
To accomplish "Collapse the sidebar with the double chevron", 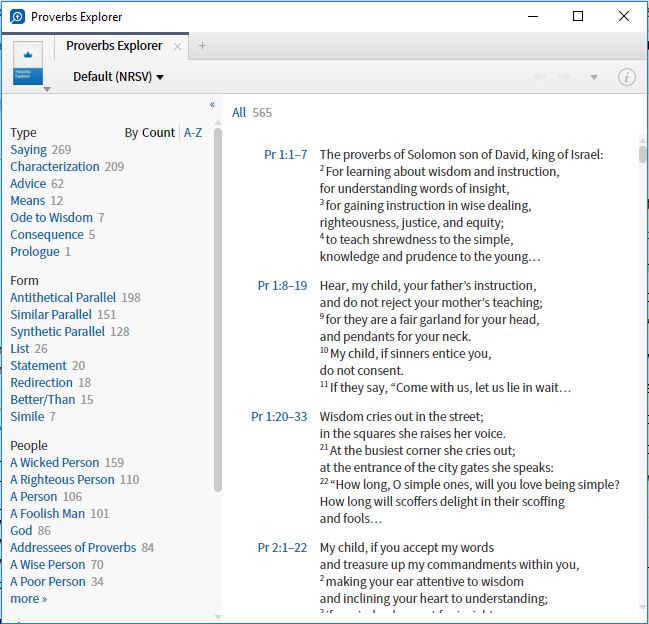I will [212, 104].
